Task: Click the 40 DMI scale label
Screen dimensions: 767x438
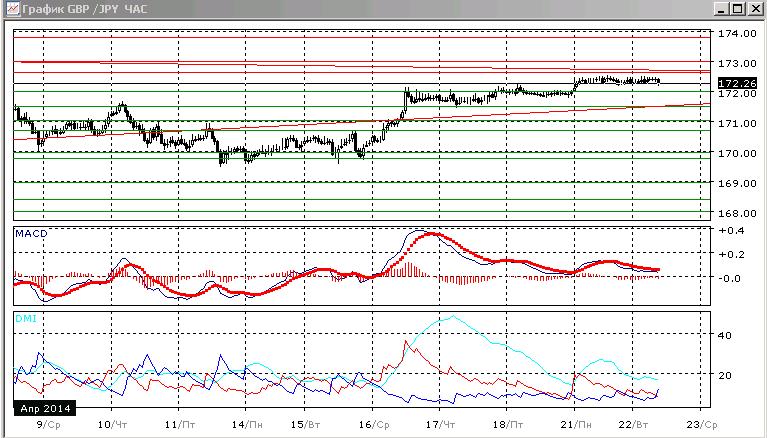Action: [725, 335]
